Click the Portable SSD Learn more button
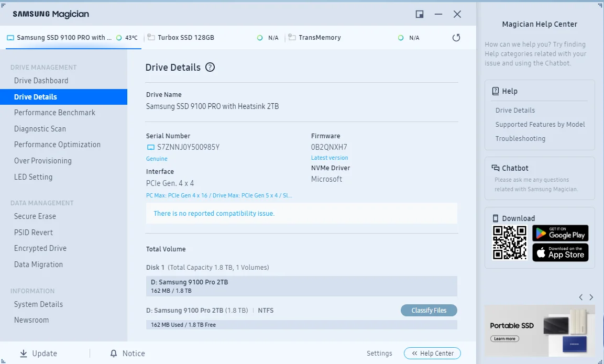Viewport: 604px width, 364px height. pos(504,338)
